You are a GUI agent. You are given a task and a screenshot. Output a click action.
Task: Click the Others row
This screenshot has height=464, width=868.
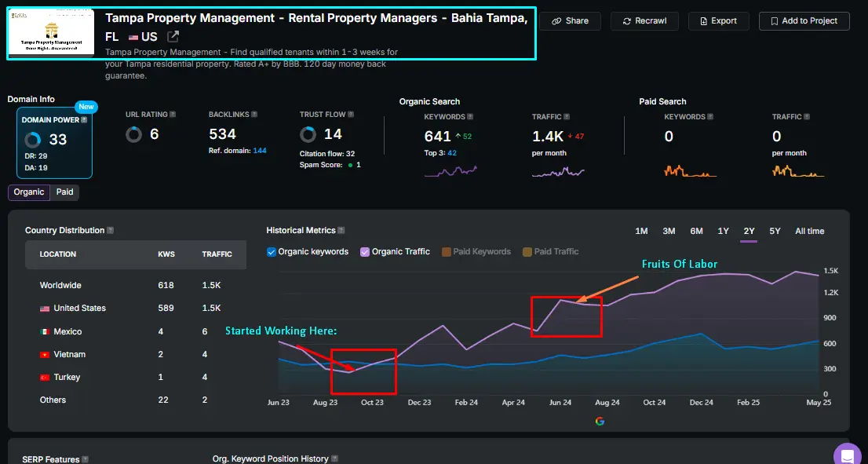[x=136, y=400]
